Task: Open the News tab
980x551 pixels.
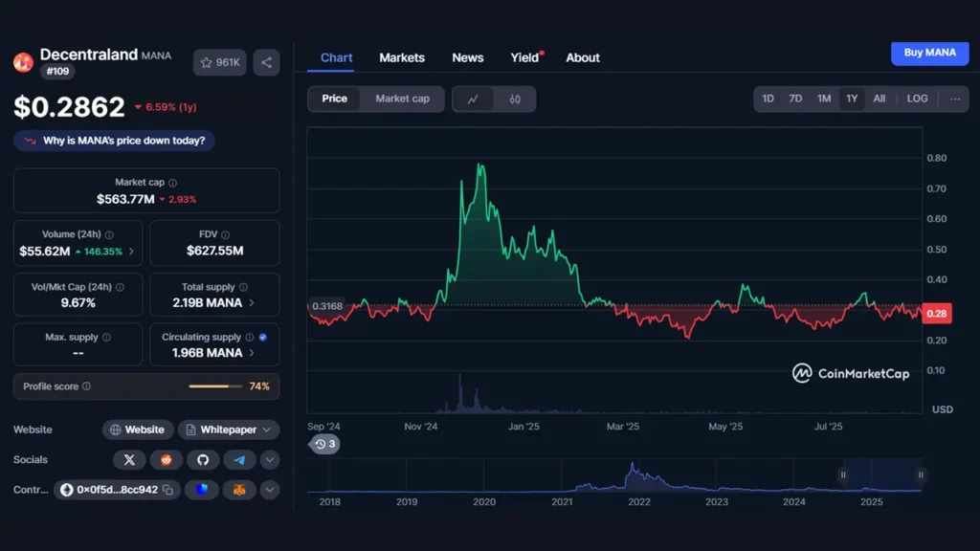Action: tap(467, 57)
